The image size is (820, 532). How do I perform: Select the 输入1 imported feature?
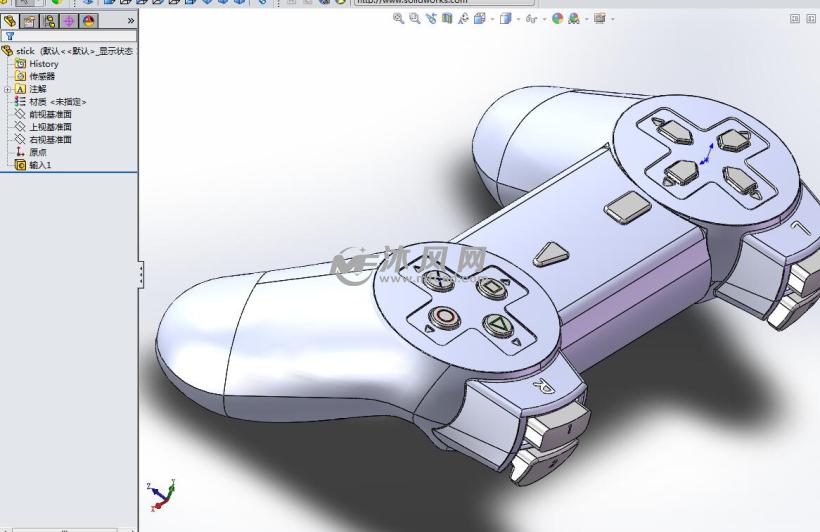coord(33,165)
